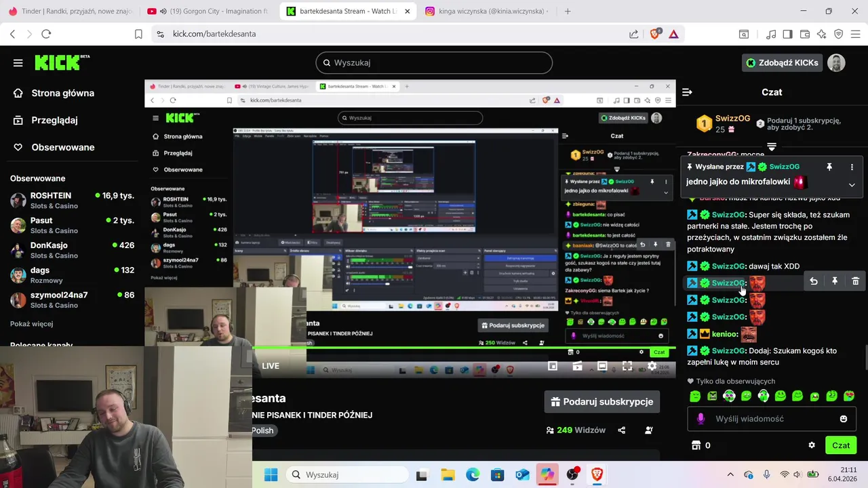Unpin the pinned message pin icon

829,167
